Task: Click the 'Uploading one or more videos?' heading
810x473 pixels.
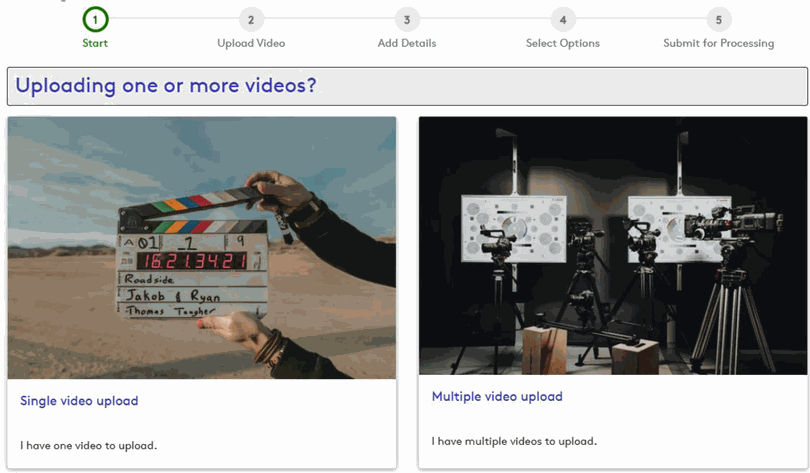Action: [166, 86]
